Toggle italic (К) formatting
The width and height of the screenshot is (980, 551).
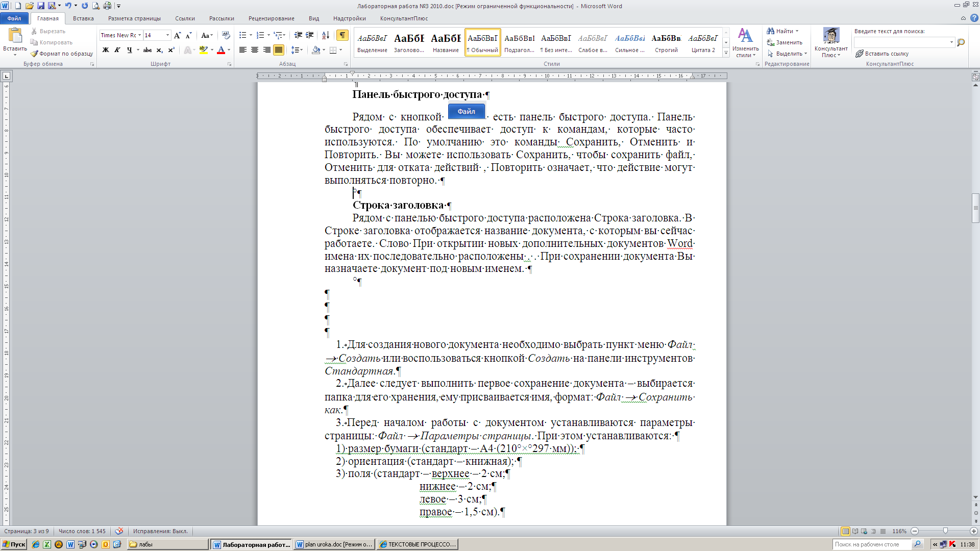pyautogui.click(x=117, y=50)
